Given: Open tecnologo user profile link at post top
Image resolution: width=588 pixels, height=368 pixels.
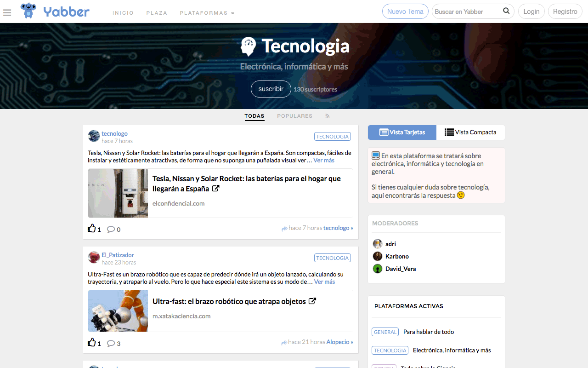Looking at the screenshot, I should coord(114,133).
